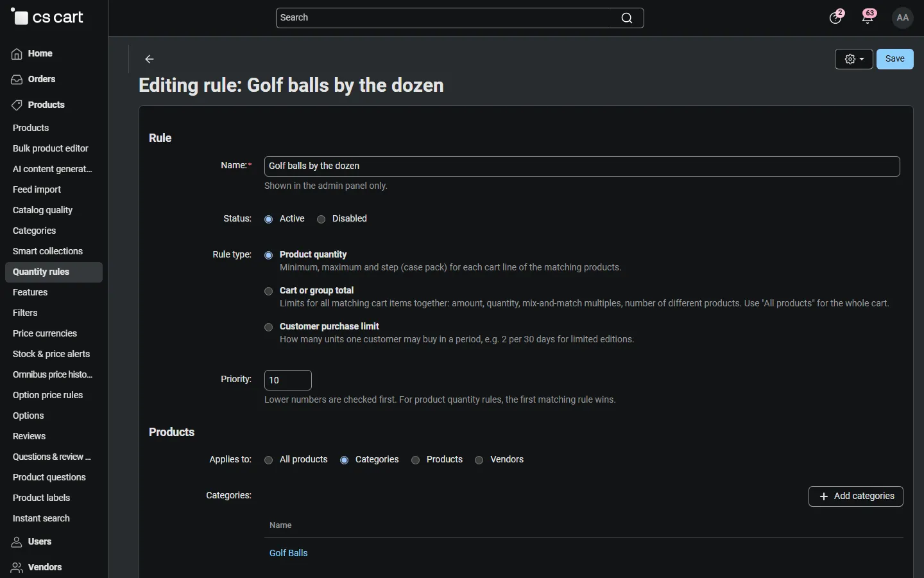Screen dimensions: 924x578
Task: Select Product quantity rule type
Action: click(269, 256)
